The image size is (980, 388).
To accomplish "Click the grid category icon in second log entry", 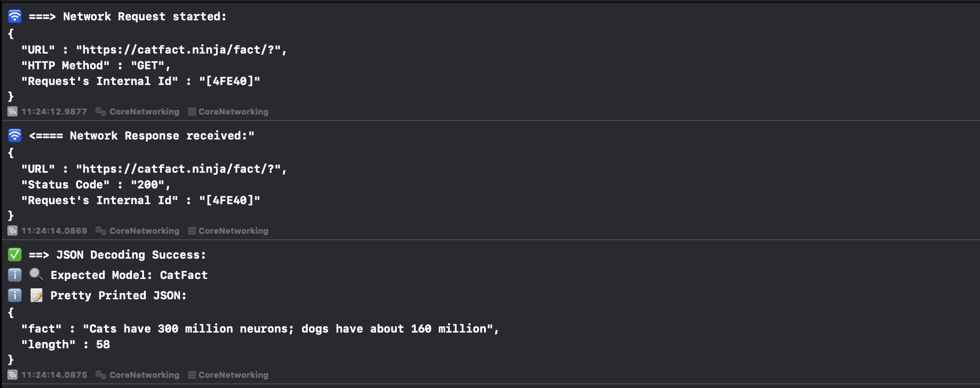I will [x=192, y=230].
